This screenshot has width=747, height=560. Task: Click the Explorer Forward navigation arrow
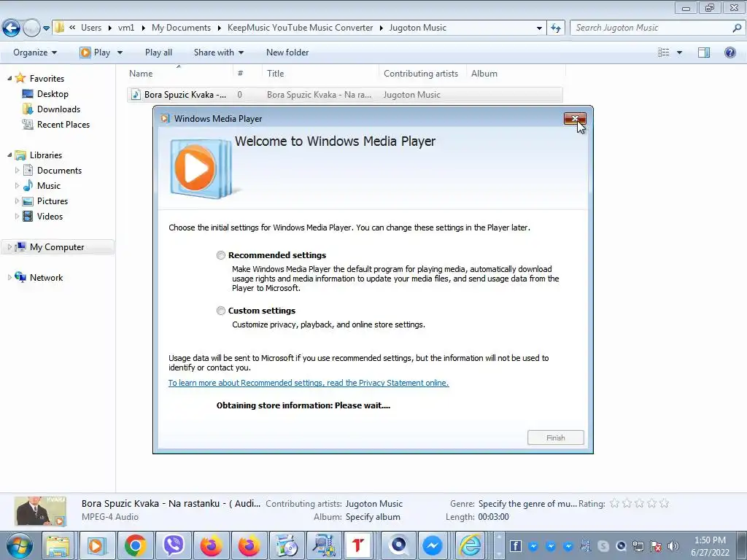click(31, 28)
